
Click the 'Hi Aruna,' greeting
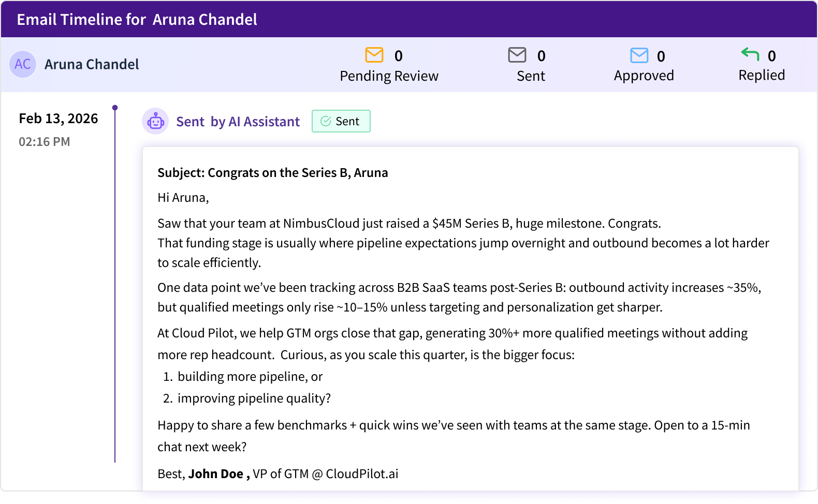pos(183,198)
